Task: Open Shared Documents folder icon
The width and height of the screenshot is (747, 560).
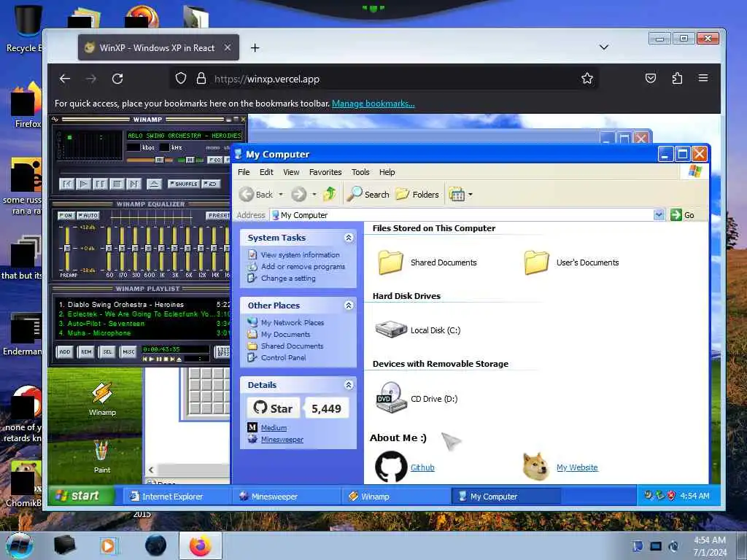Action: 391,262
